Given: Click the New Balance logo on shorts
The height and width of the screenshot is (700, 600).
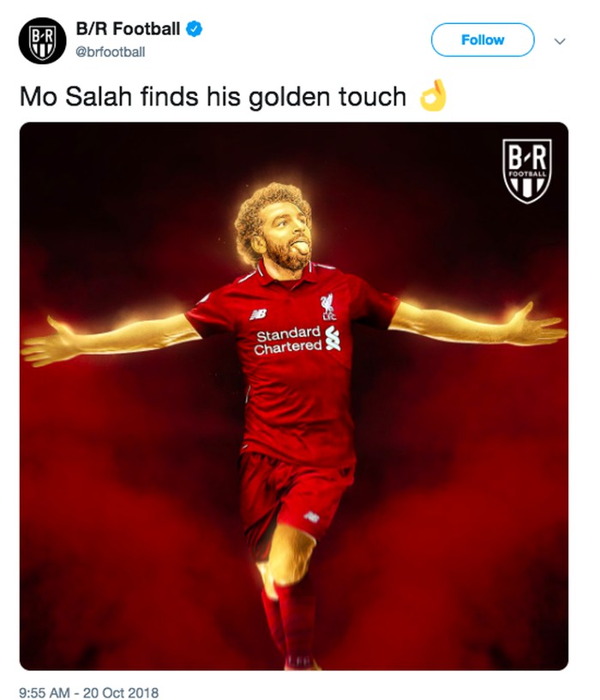Looking at the screenshot, I should tap(311, 517).
